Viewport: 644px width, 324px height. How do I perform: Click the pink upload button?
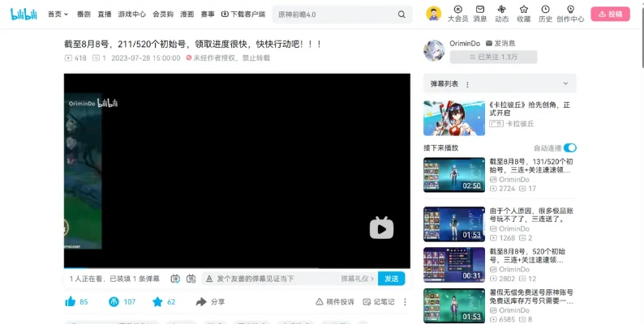(x=610, y=14)
